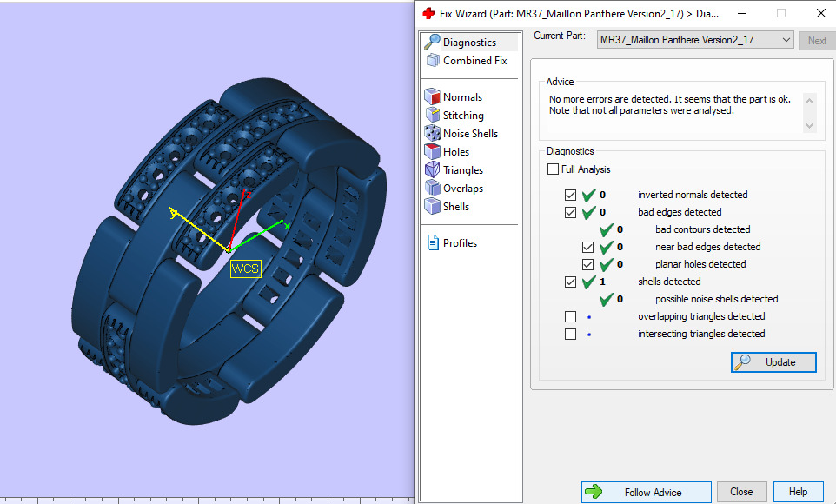Click the Profiles document icon
The height and width of the screenshot is (504, 836).
click(433, 242)
